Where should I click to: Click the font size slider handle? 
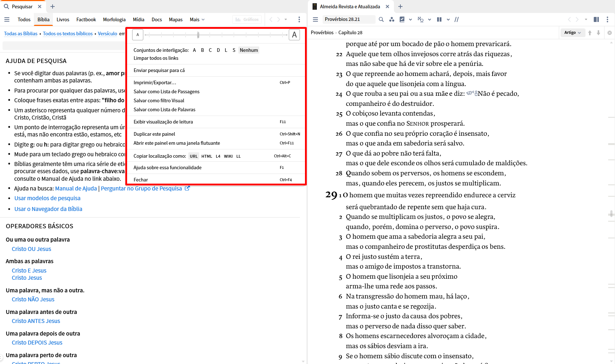pyautogui.click(x=198, y=35)
